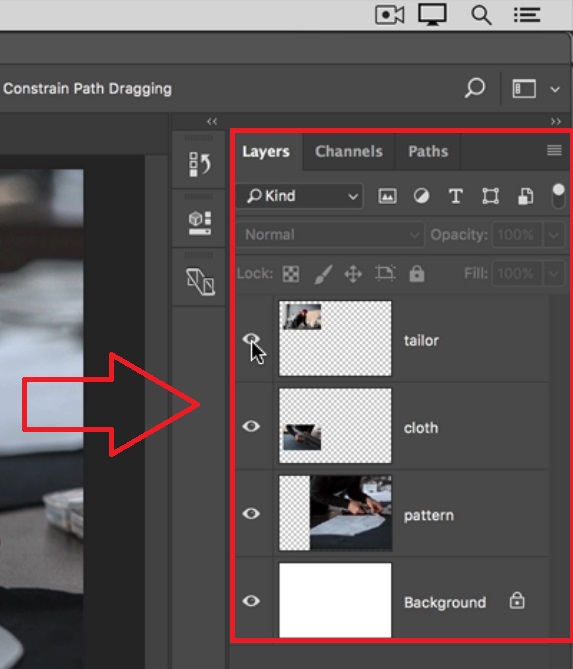Lock image pixels with brush icon
The height and width of the screenshot is (669, 573).
(x=323, y=273)
